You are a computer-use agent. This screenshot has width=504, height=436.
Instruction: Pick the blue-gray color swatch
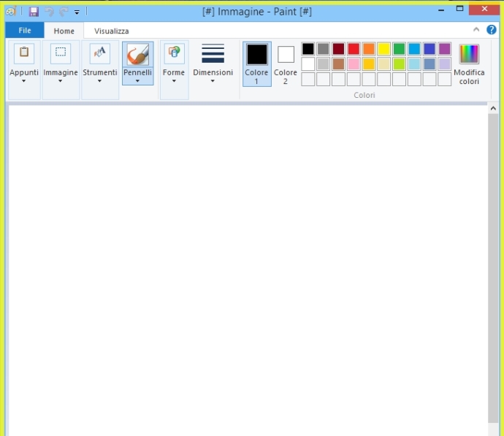tap(429, 64)
